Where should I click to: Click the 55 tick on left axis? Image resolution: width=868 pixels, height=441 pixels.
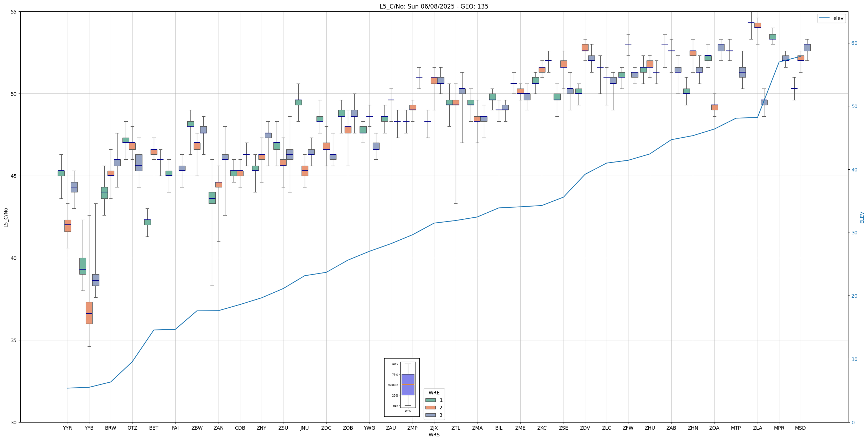(14, 12)
